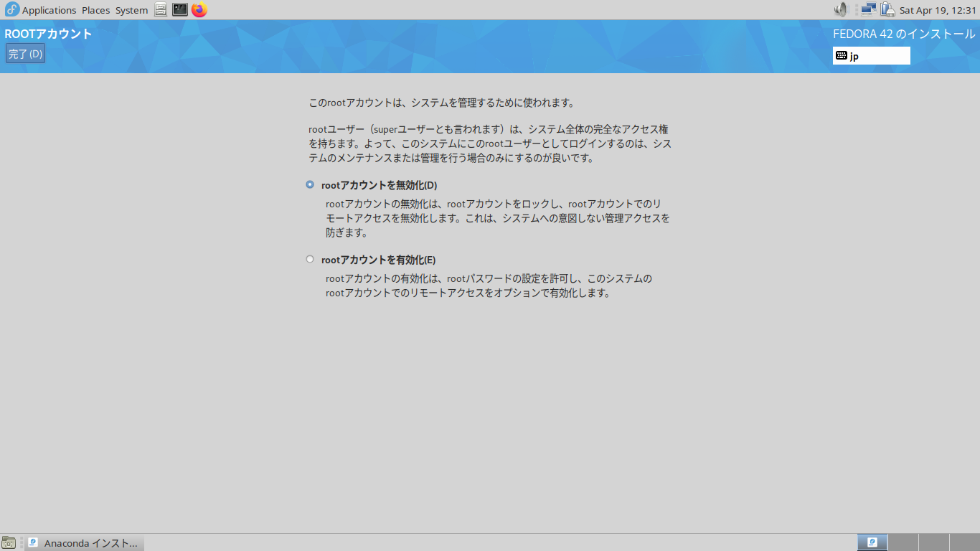Launch the file manager from the top panel
Image resolution: width=980 pixels, height=551 pixels.
[161, 9]
